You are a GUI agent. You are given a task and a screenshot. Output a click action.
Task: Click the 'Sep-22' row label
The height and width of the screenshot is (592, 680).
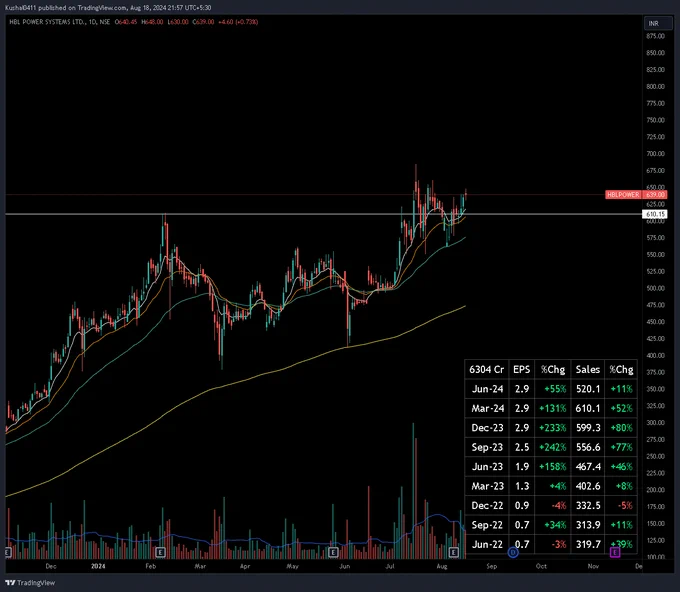click(487, 525)
